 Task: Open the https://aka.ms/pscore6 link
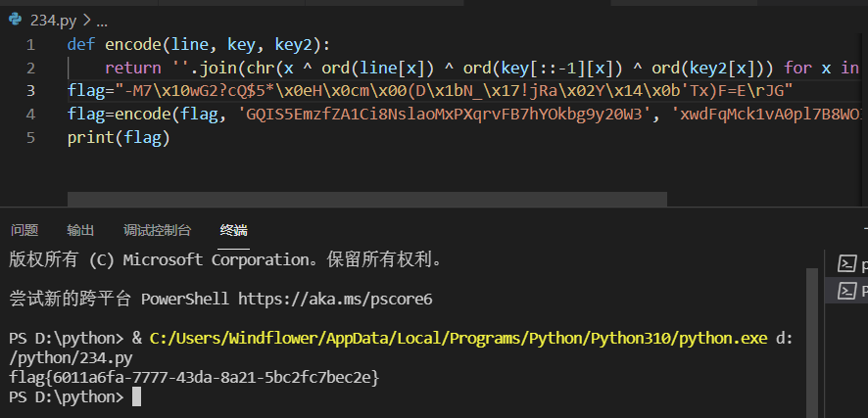tap(335, 300)
